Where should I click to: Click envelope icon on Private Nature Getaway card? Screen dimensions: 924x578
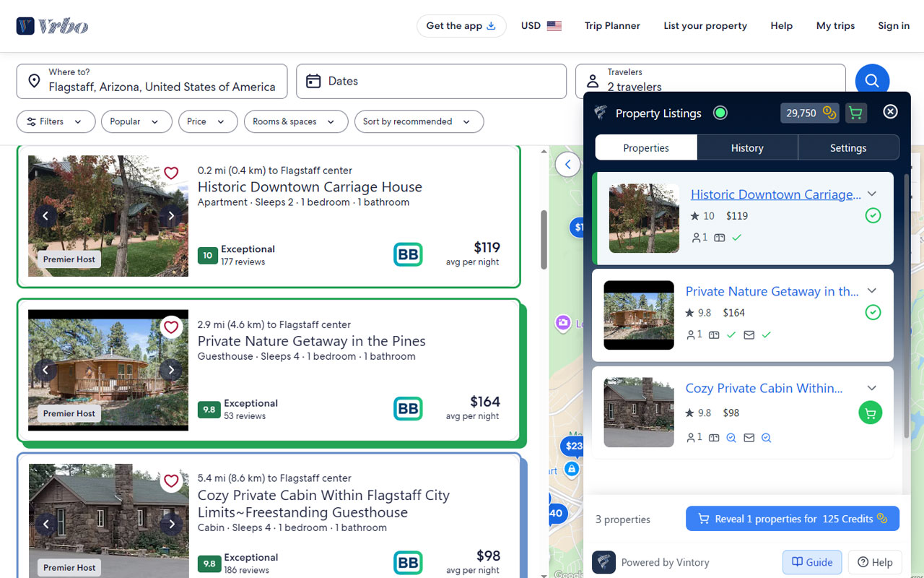pyautogui.click(x=749, y=335)
